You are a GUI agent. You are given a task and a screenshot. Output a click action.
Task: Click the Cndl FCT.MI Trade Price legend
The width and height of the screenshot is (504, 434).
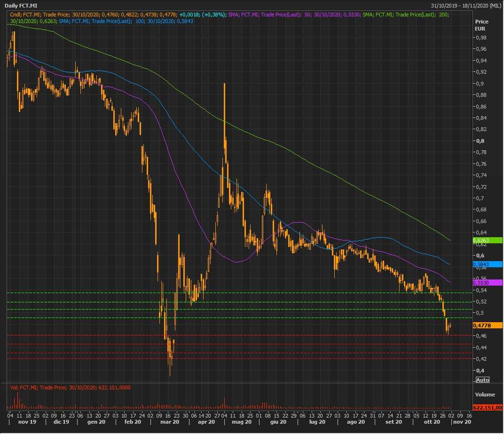[x=118, y=15]
